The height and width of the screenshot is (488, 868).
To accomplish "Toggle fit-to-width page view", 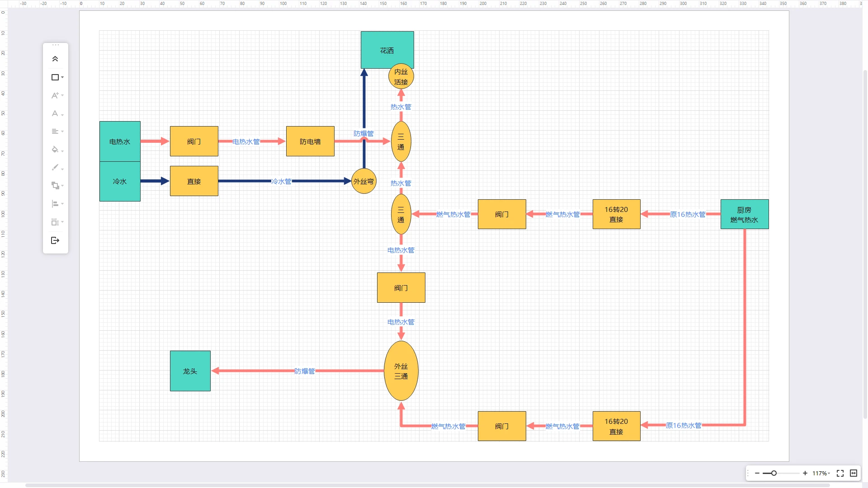I will 854,473.
